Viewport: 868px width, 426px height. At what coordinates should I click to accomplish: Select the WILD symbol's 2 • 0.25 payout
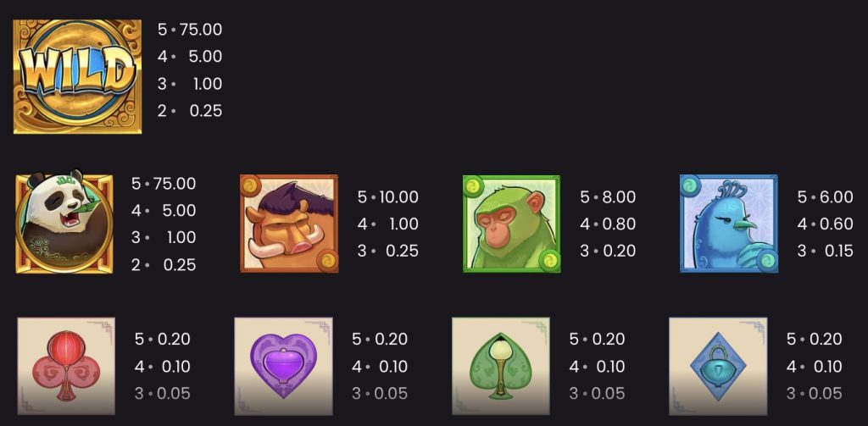pos(190,110)
